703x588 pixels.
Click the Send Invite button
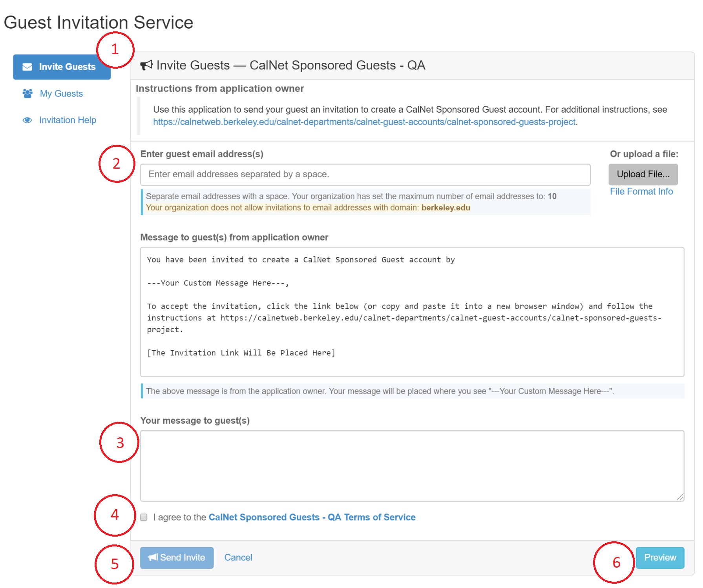coord(177,558)
